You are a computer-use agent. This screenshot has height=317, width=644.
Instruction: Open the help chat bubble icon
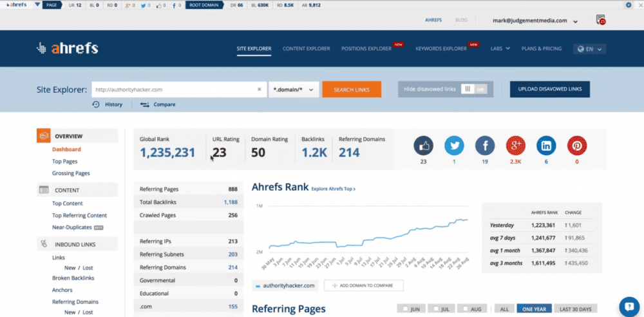point(629,307)
